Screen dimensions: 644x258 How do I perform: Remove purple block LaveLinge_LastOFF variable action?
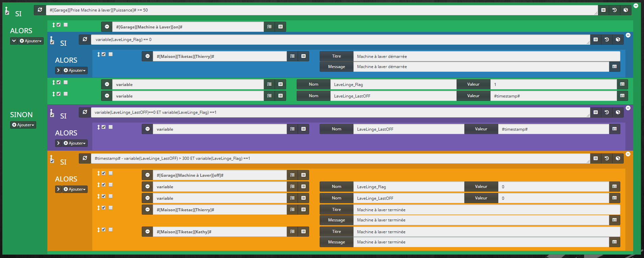[x=147, y=129]
